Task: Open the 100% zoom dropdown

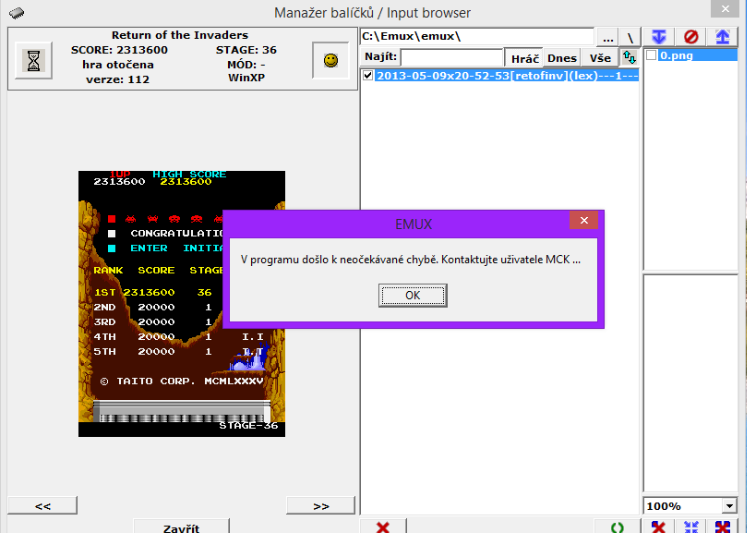Action: tap(729, 506)
